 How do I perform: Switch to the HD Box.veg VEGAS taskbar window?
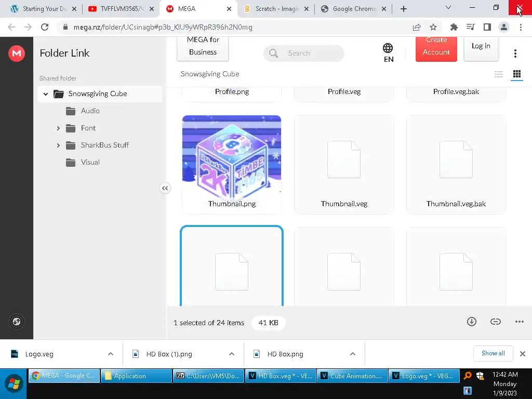[x=280, y=376]
